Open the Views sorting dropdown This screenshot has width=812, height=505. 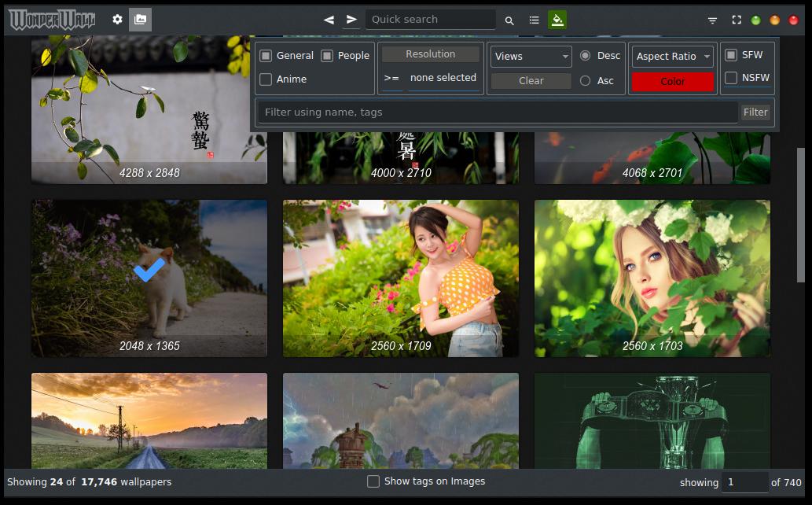(x=531, y=57)
